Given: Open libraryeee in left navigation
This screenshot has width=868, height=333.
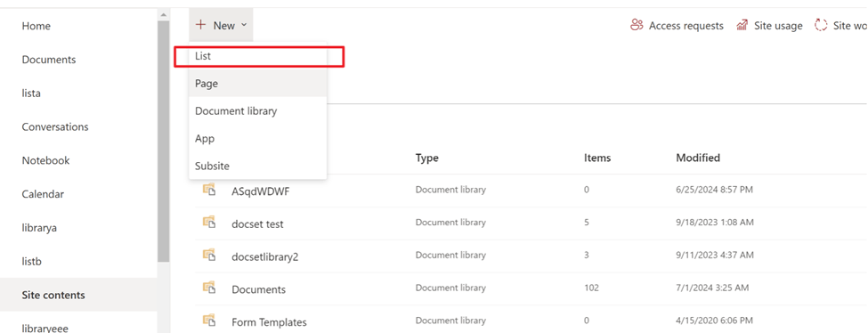Looking at the screenshot, I should tap(45, 328).
